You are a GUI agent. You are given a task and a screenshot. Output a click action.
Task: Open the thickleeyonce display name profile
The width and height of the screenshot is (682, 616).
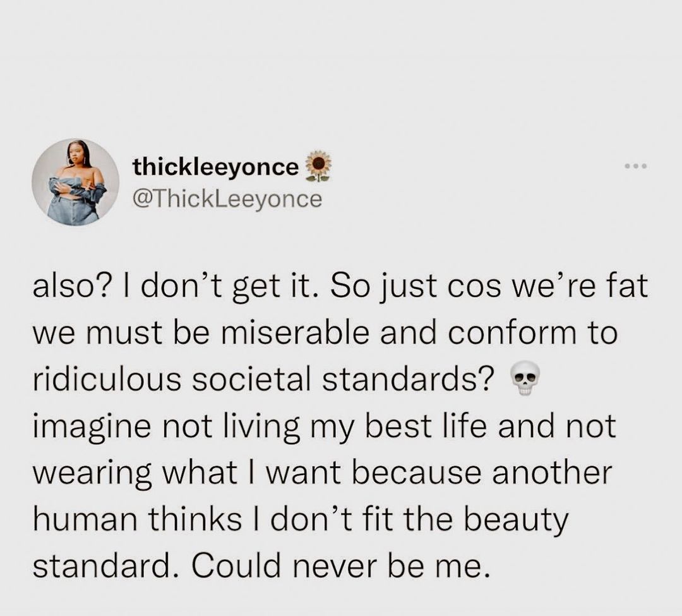click(x=216, y=167)
